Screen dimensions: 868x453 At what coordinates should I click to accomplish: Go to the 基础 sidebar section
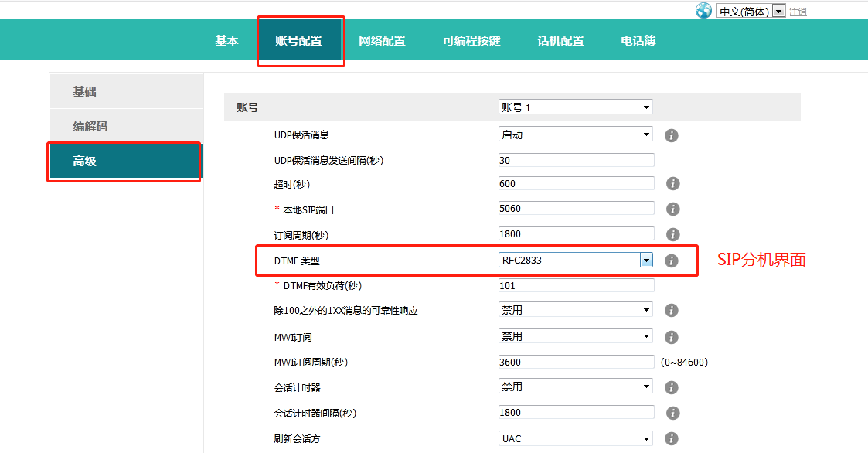(x=85, y=92)
